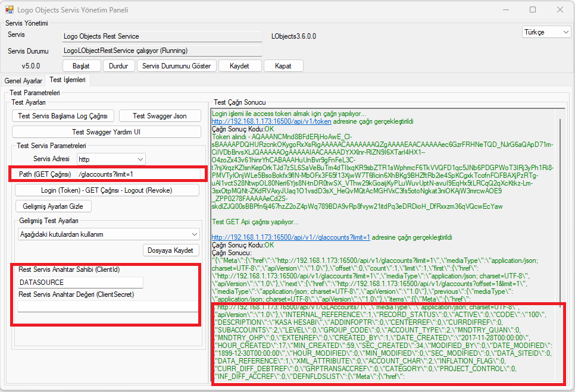Run Test Servis Başlama Log Çağrısı
Image resolution: width=575 pixels, height=392 pixels.
coord(63,116)
